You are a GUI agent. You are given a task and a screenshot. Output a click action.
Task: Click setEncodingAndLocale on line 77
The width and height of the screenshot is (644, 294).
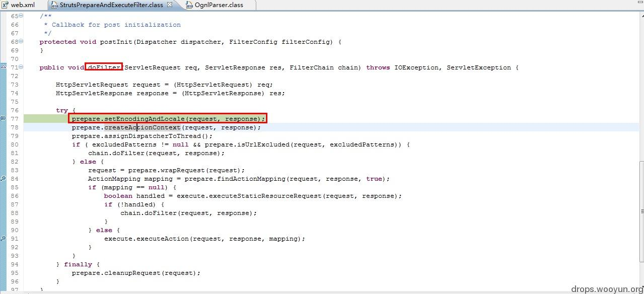pyautogui.click(x=145, y=119)
